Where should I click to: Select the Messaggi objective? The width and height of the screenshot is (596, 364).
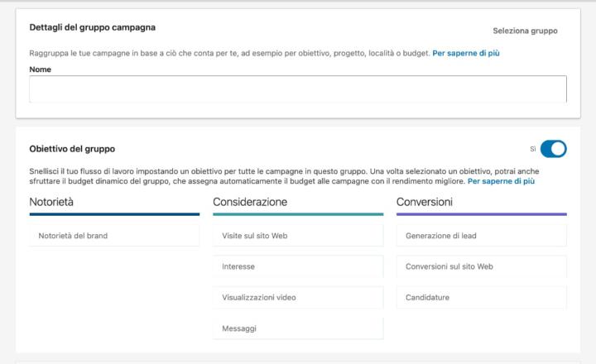coord(298,328)
